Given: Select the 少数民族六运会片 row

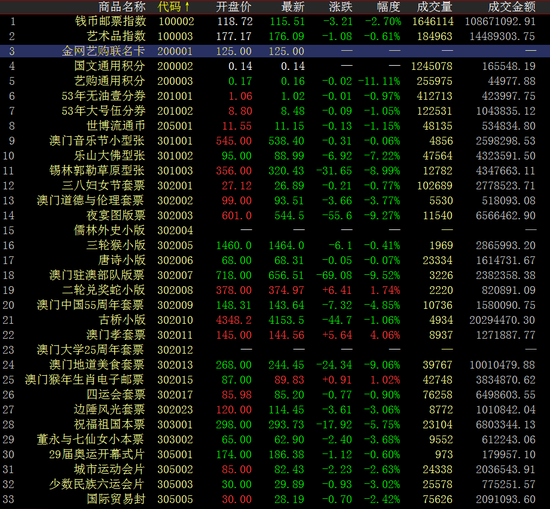Looking at the screenshot, I should [275, 484].
